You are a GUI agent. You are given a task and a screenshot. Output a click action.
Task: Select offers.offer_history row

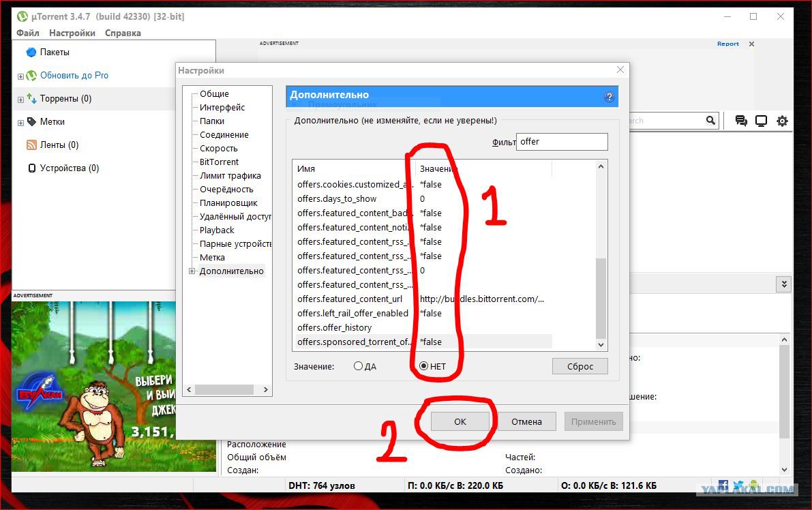click(423, 328)
